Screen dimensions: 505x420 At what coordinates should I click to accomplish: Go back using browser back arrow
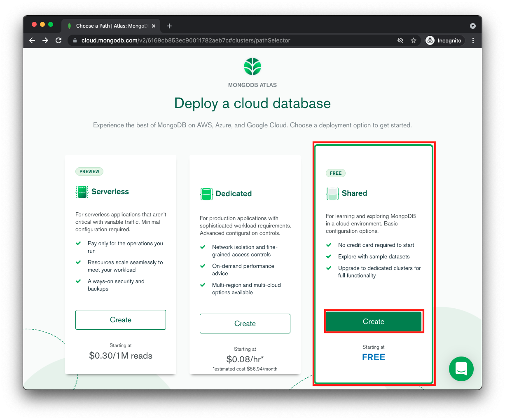[x=32, y=40]
